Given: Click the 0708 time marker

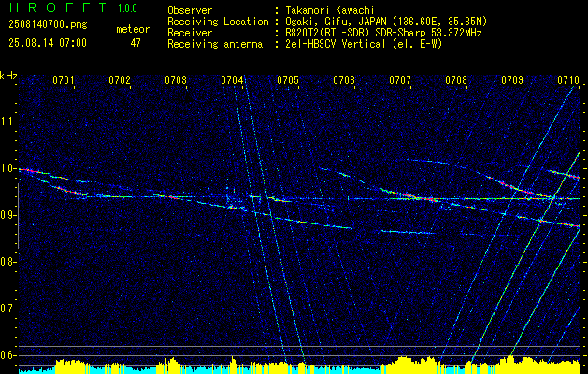Looking at the screenshot, I should coord(456,80).
